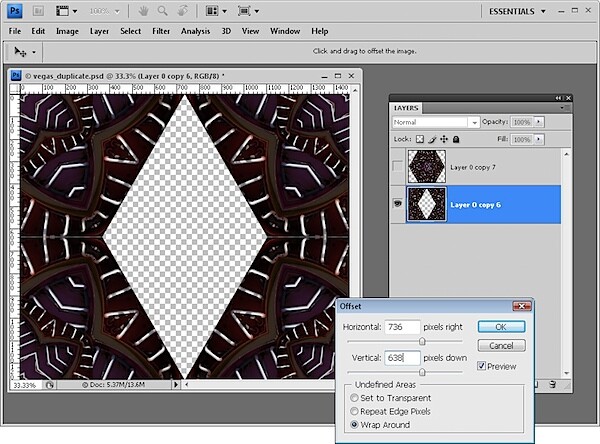Select Layer 0 copy 6 thumbnail
Viewport: 600px width, 444px height.
[427, 204]
